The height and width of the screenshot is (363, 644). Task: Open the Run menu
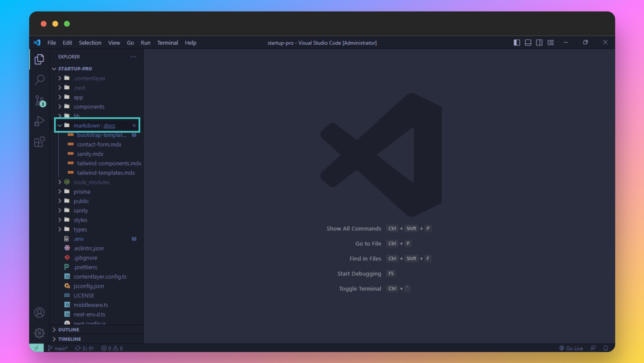[146, 43]
